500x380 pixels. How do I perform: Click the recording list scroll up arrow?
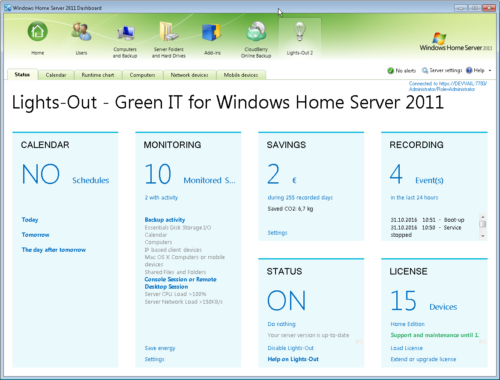click(483, 217)
